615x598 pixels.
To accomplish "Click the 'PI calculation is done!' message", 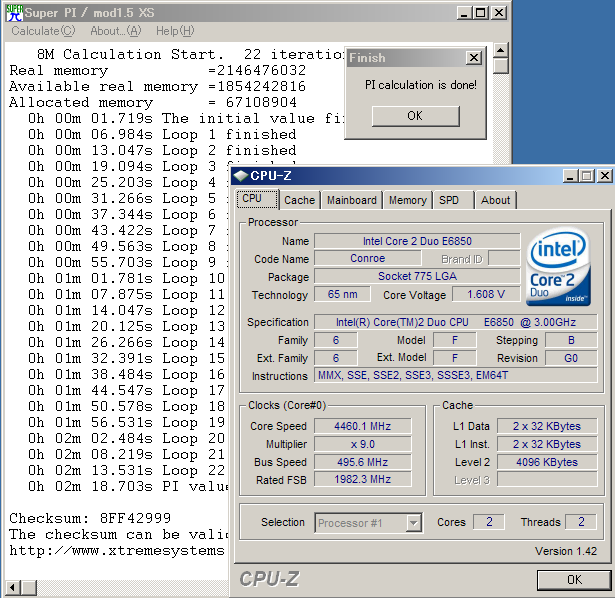I will click(x=420, y=85).
